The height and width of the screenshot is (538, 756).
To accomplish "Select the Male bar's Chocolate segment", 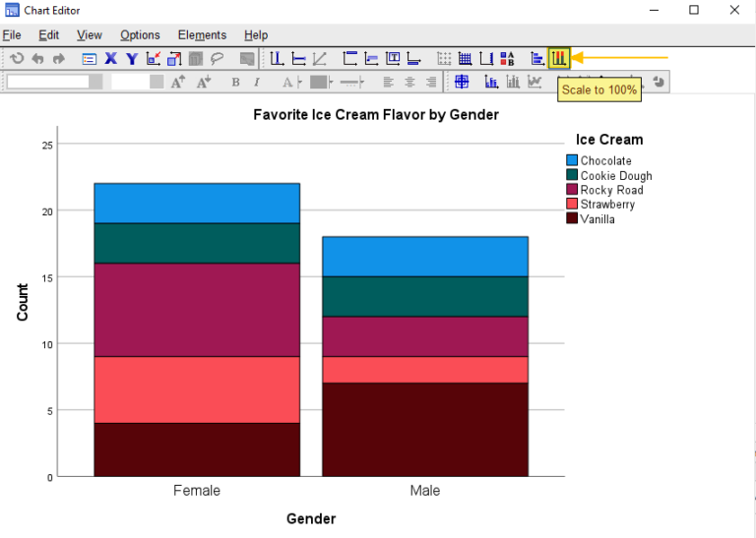I will click(425, 257).
